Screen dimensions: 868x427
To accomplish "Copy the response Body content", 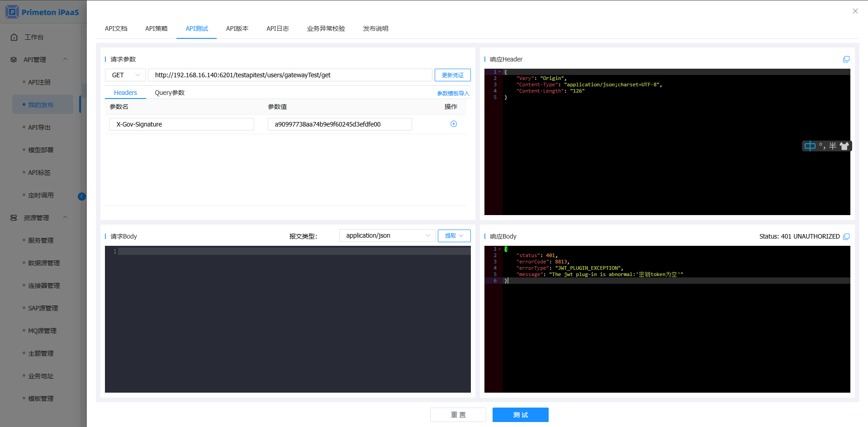I will [x=846, y=236].
